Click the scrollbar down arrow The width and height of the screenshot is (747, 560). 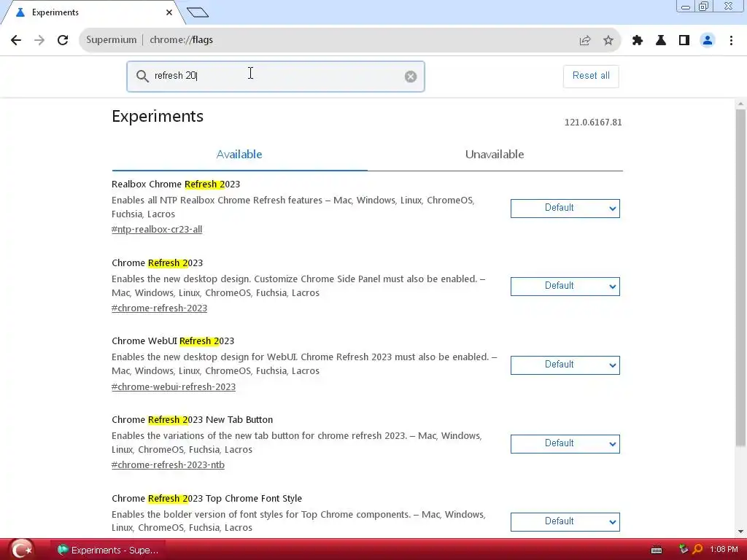tap(740, 532)
